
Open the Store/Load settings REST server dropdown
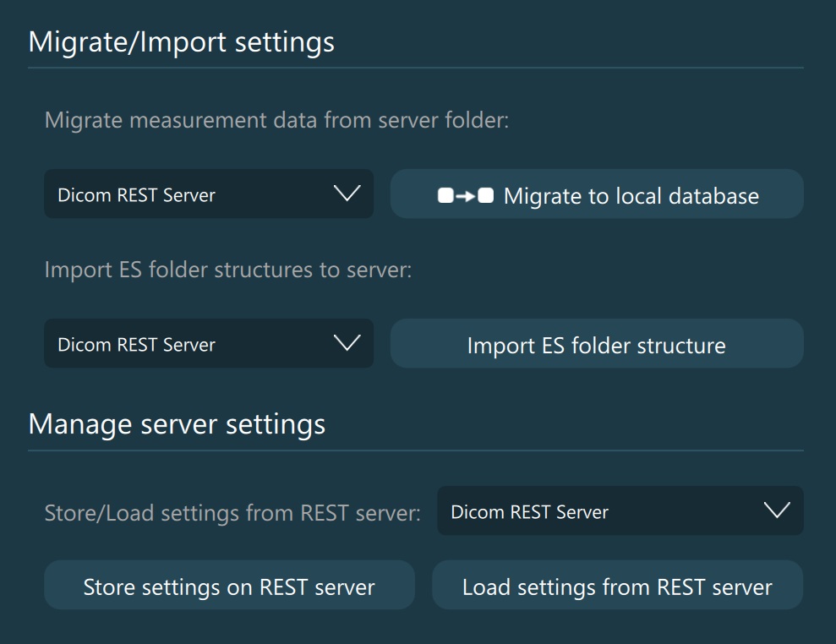620,511
